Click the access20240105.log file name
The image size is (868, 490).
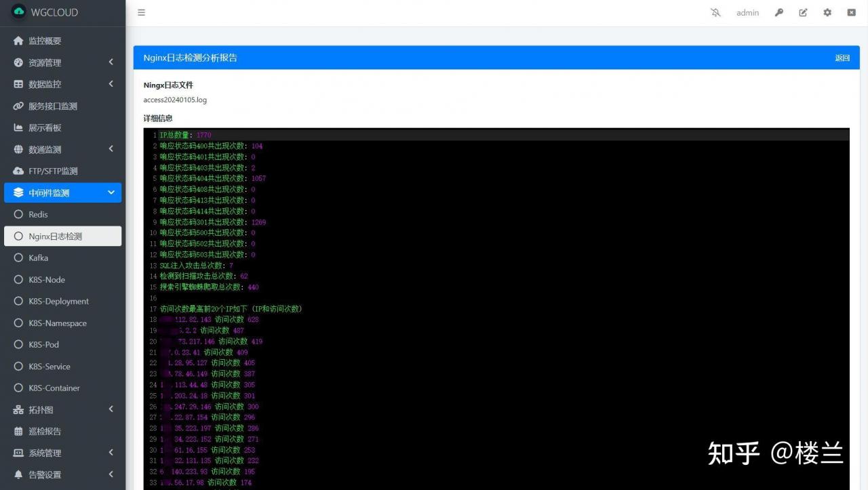[175, 100]
